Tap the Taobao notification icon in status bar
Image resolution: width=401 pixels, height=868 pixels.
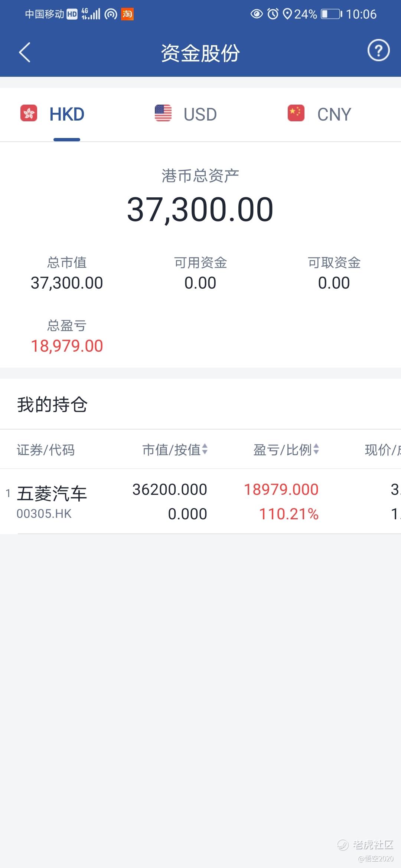tap(127, 14)
